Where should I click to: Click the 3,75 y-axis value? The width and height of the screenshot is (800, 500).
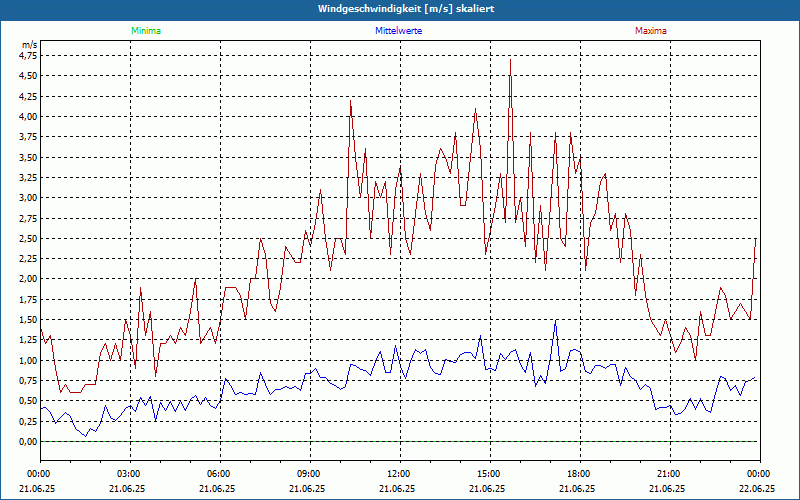29,137
